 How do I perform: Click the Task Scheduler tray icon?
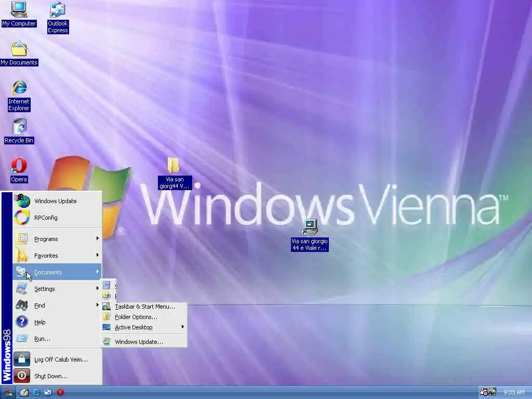[x=484, y=392]
